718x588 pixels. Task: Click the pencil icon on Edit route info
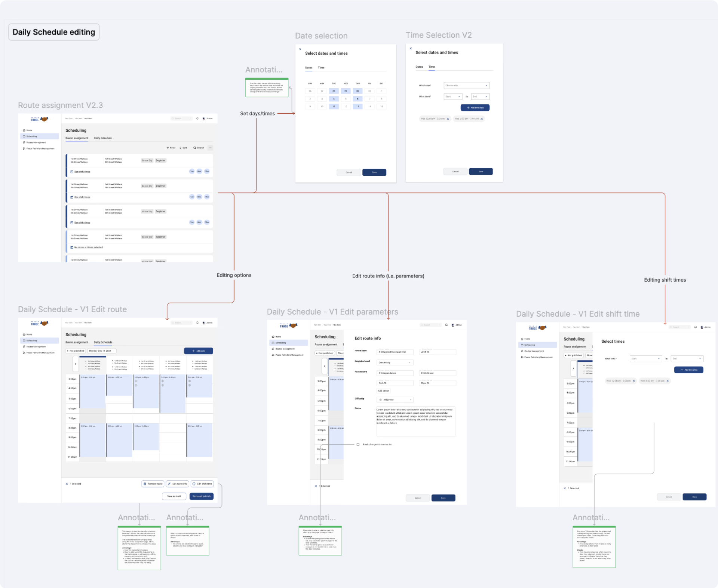169,484
